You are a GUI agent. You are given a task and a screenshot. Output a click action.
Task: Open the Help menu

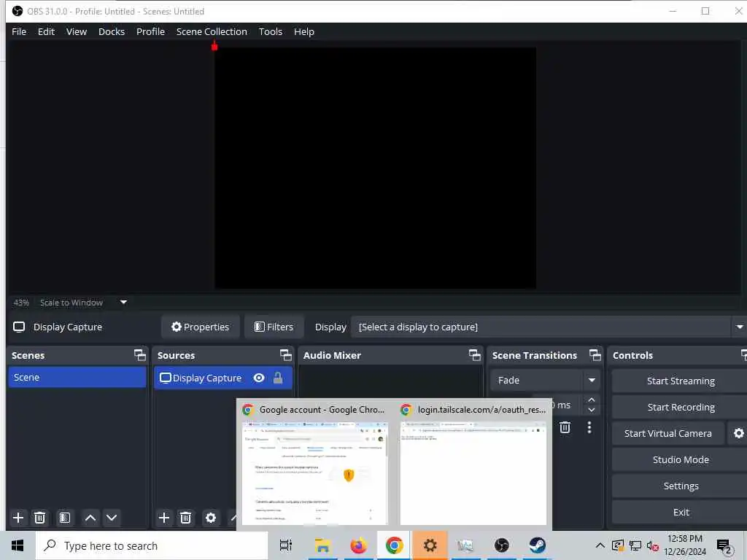[304, 31]
